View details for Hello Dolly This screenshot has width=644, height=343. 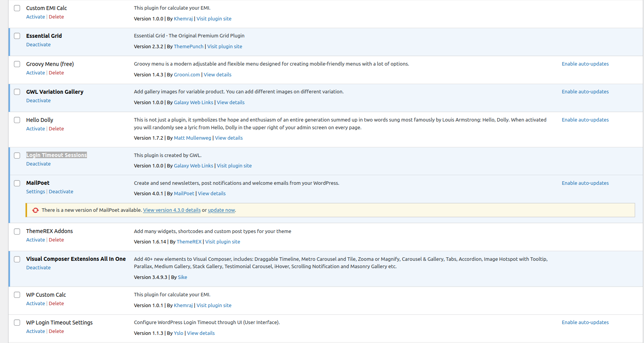(x=229, y=138)
